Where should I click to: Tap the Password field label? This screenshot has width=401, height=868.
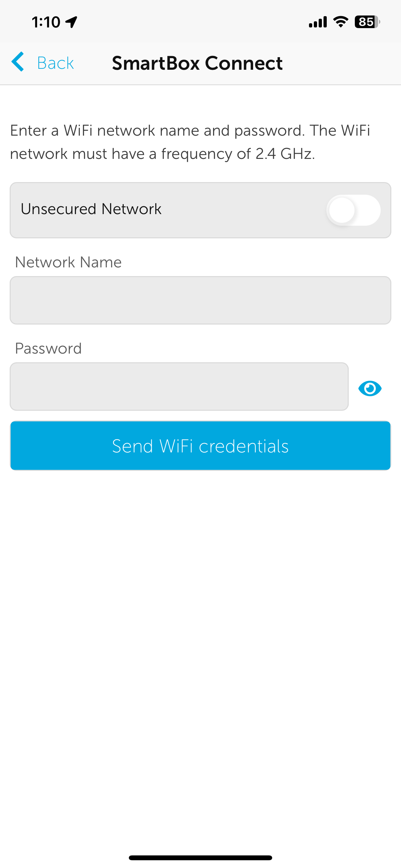point(48,348)
